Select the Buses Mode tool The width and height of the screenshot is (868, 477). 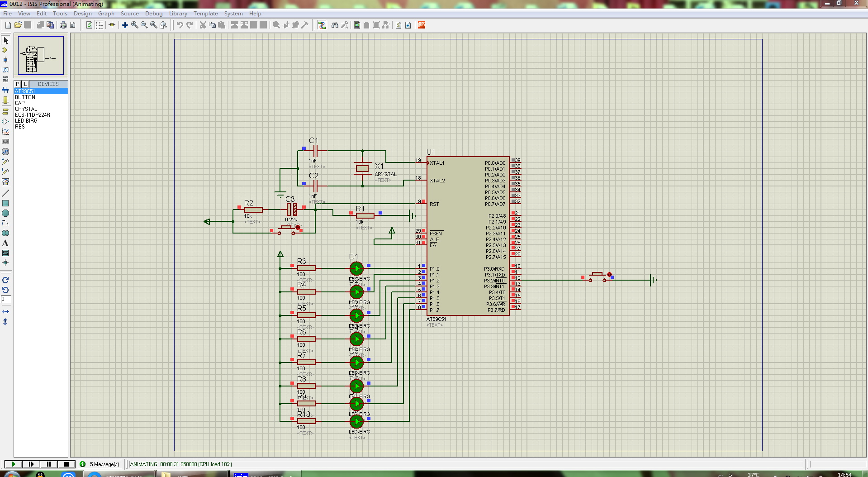5,90
